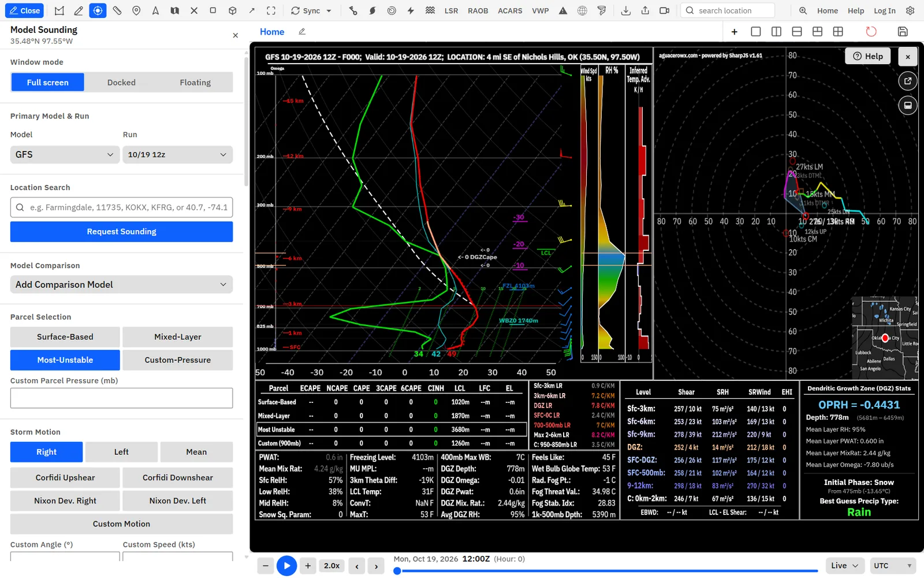Click the share/upload icon

[645, 10]
